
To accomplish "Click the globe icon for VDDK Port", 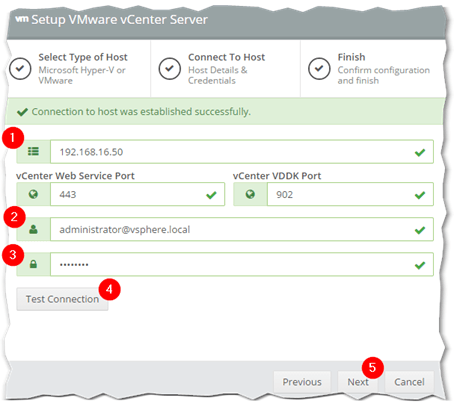I will click(250, 194).
